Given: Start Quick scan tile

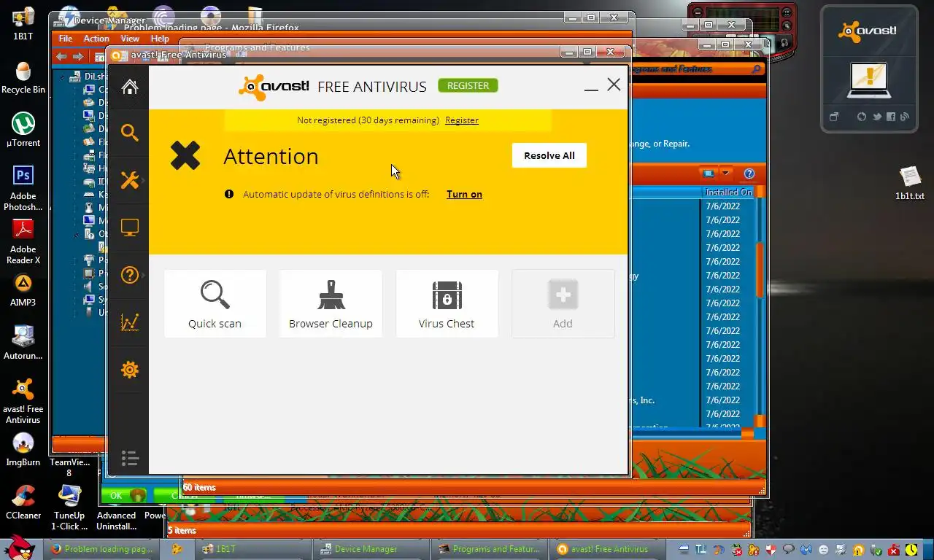Looking at the screenshot, I should point(215,303).
